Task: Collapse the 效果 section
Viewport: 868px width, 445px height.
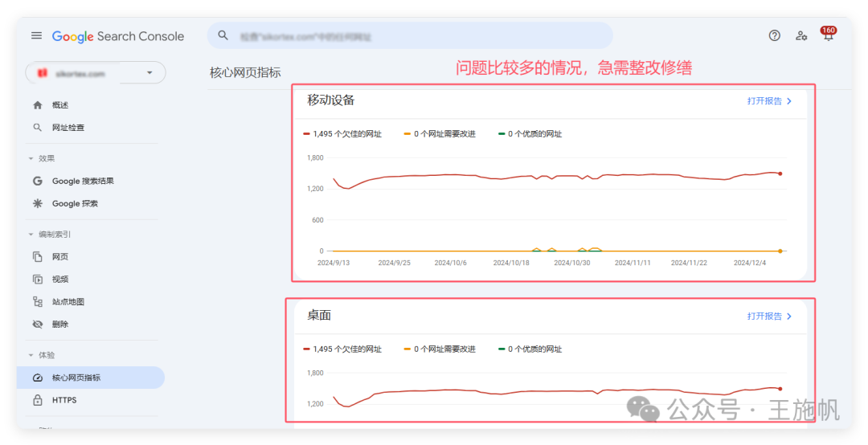Action: 42,158
